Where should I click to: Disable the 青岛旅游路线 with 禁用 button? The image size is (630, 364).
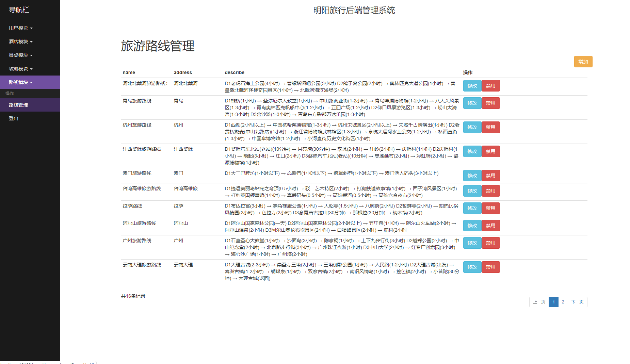tap(490, 103)
